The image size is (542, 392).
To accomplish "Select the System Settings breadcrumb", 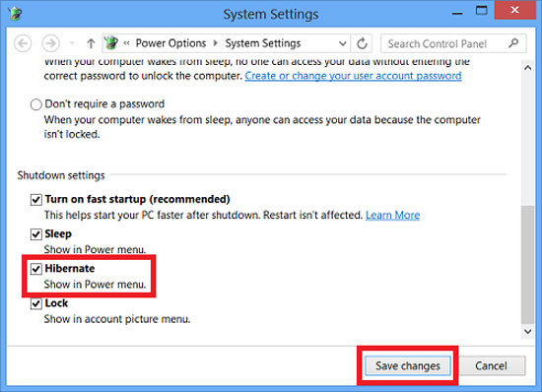I will 263,43.
